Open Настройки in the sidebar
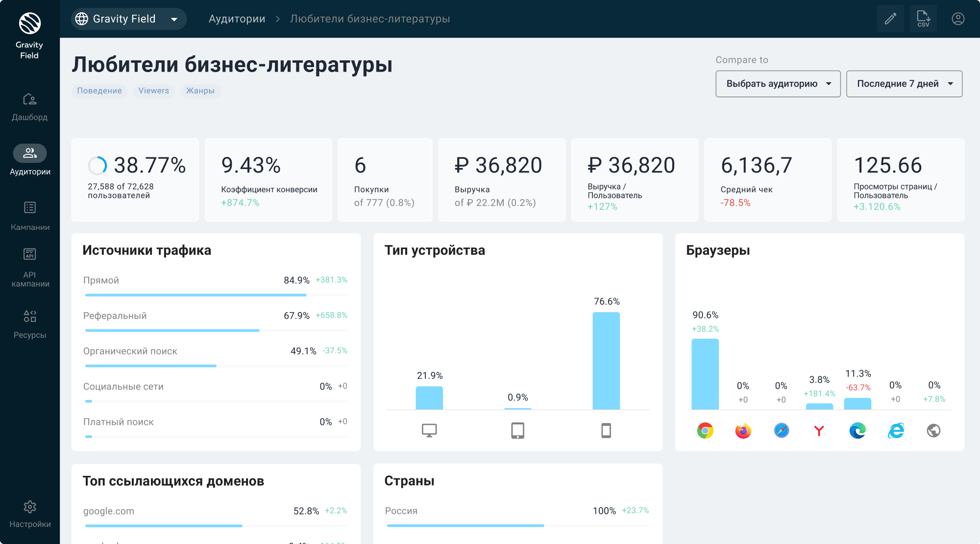Image resolution: width=980 pixels, height=544 pixels. (29, 514)
